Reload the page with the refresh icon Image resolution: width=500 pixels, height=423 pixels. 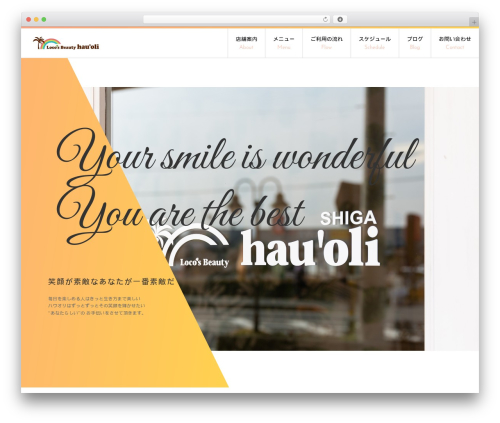(x=325, y=20)
